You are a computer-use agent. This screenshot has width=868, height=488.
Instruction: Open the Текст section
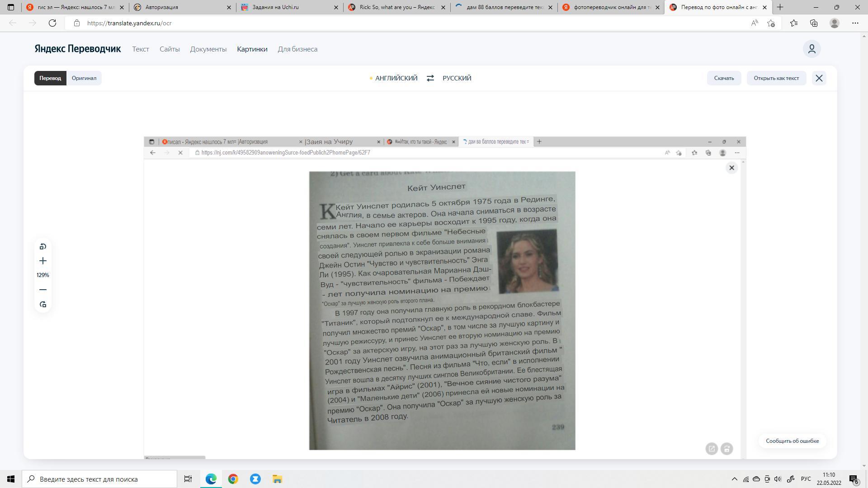141,49
